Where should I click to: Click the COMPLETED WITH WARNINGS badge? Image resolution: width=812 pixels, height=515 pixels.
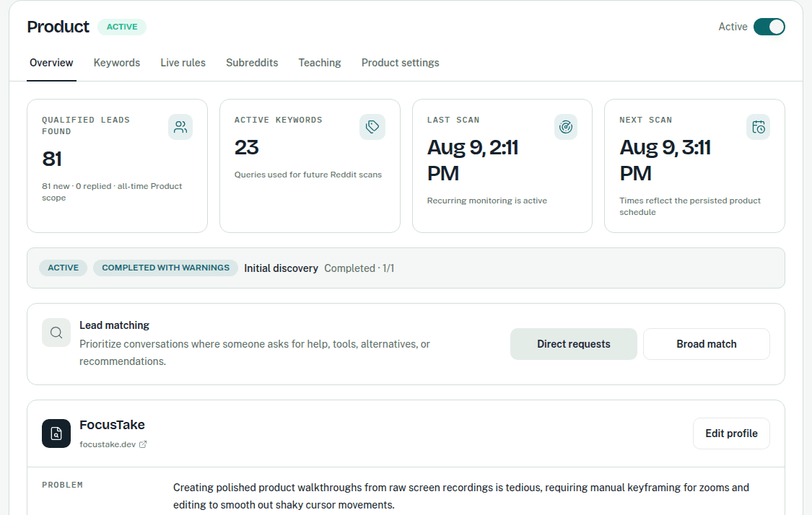tap(165, 268)
